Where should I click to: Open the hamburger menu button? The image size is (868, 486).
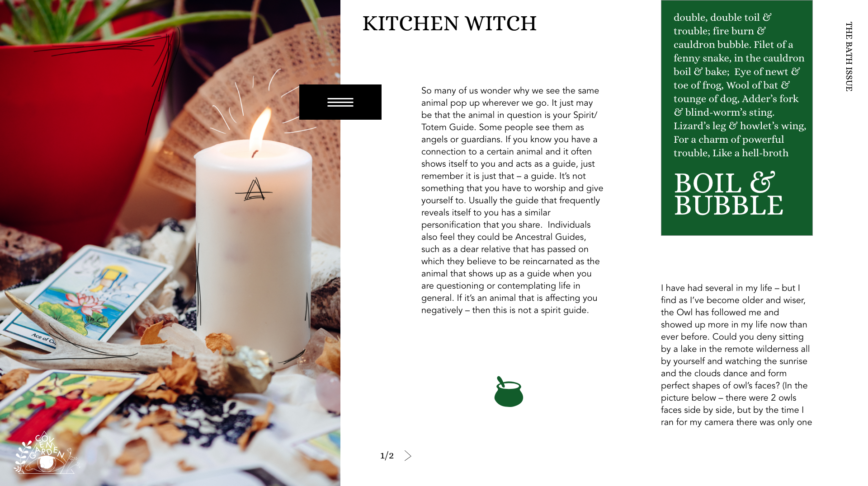point(340,102)
